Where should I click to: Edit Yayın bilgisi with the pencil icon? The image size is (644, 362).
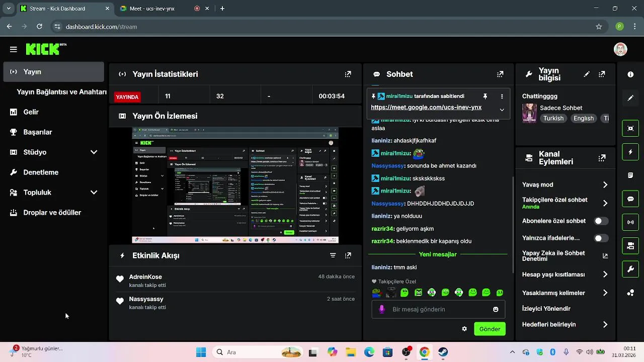tap(587, 74)
